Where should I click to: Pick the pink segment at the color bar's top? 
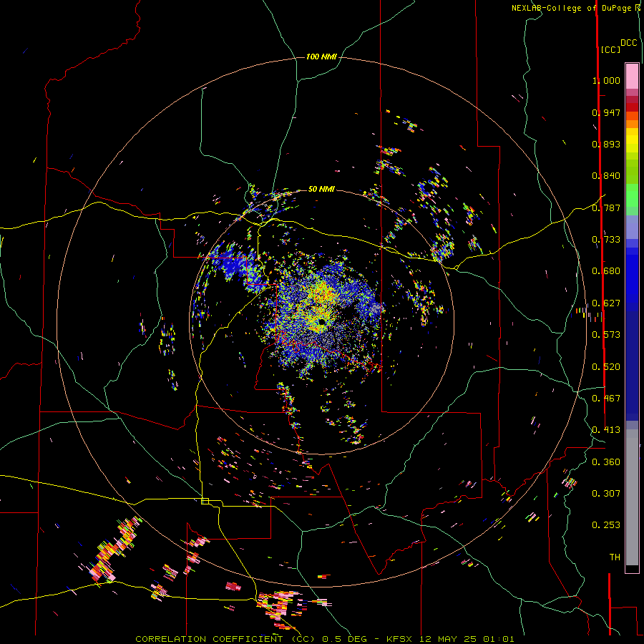point(632,76)
